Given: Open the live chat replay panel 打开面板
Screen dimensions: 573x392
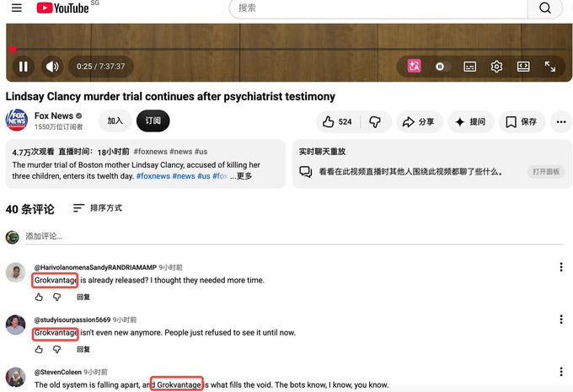Looking at the screenshot, I should coord(546,171).
